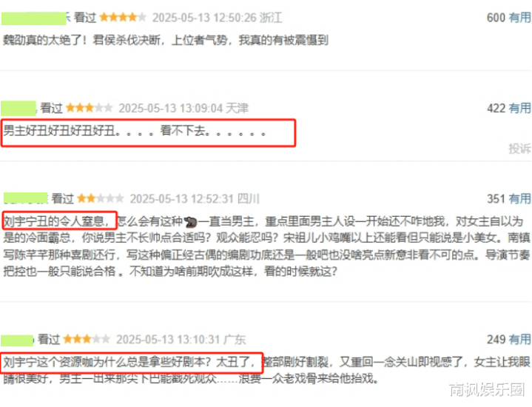532x407 pixels.
Task: Click the three-star rating of Guangdong review
Action: 87,339
